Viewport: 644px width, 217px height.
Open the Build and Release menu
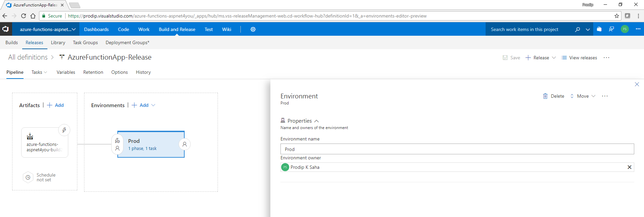pyautogui.click(x=177, y=29)
